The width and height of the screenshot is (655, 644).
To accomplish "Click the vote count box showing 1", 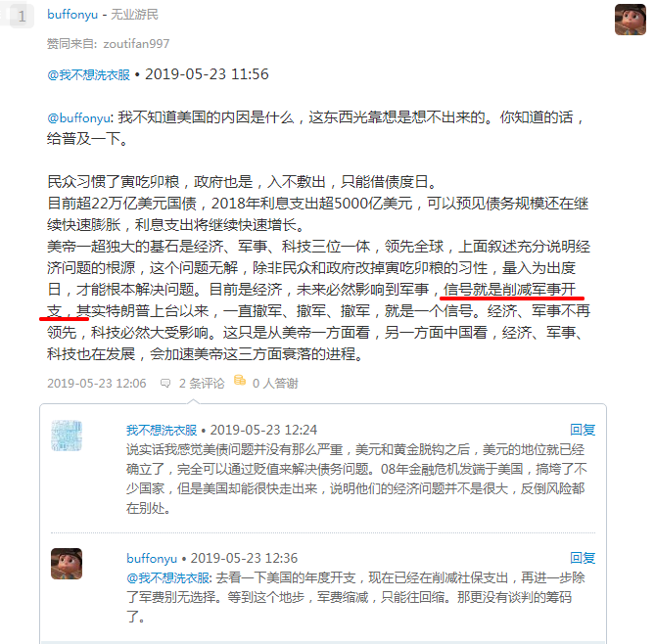I will point(22,16).
